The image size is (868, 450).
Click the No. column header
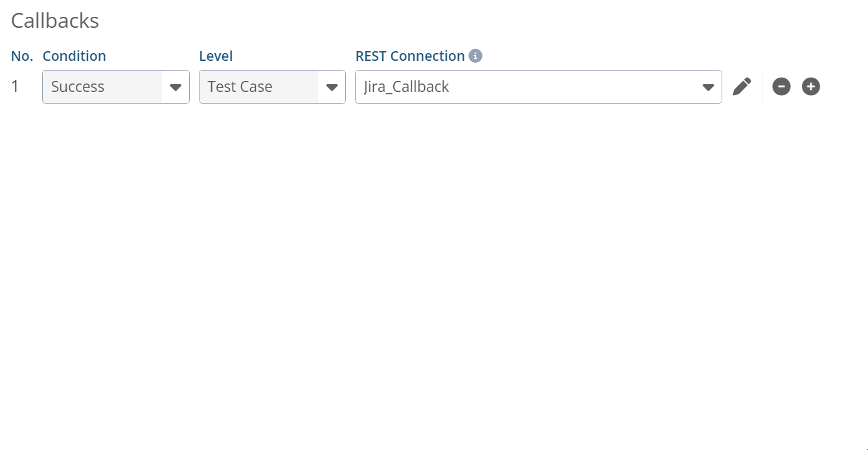point(21,56)
